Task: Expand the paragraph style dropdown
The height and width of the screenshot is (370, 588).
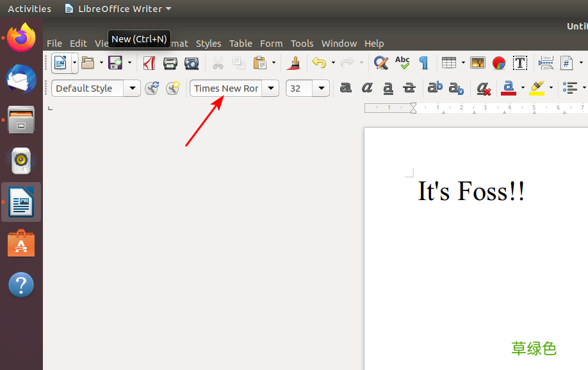Action: click(132, 88)
